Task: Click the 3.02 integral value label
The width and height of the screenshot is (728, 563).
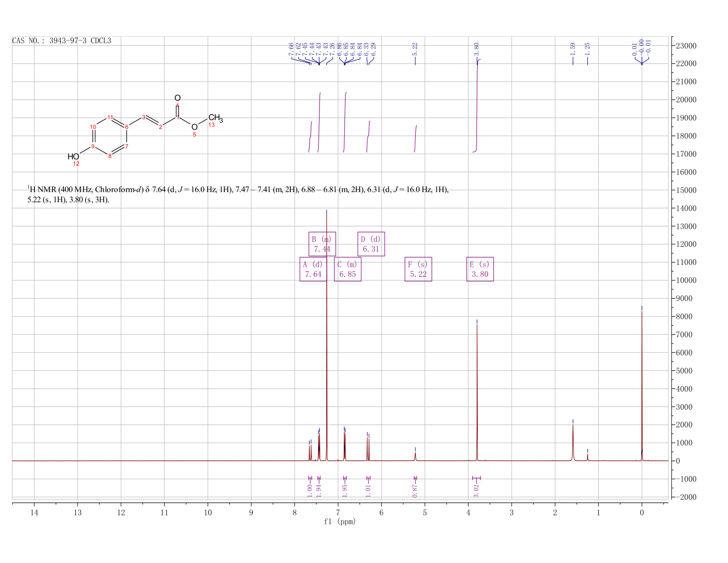Action: [x=477, y=491]
